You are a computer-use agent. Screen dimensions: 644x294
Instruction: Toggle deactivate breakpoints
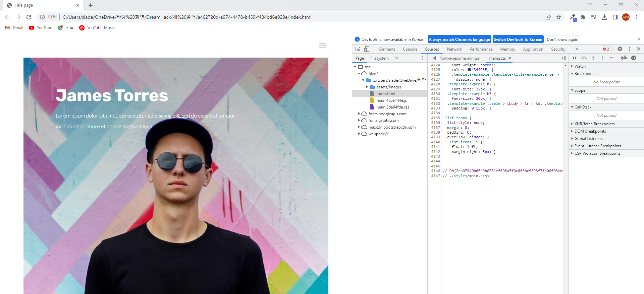tap(624, 58)
